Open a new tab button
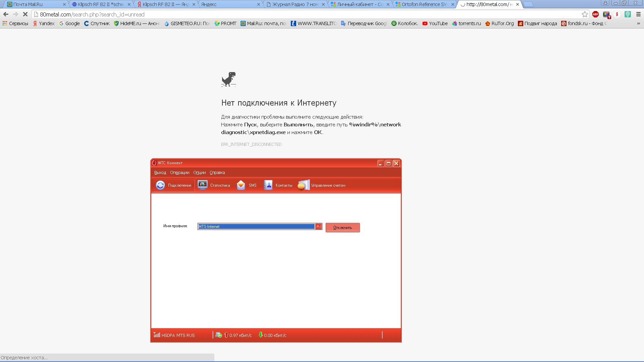644x362 pixels. point(528,4)
